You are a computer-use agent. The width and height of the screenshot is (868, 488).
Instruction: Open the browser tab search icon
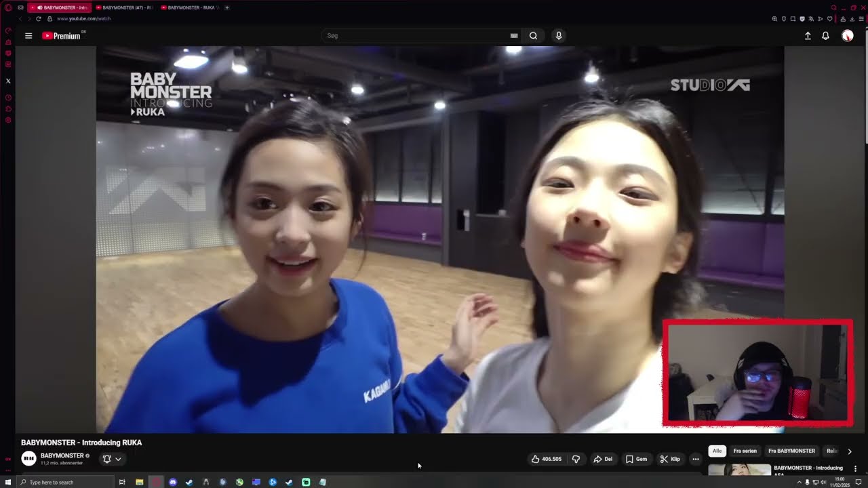834,7
